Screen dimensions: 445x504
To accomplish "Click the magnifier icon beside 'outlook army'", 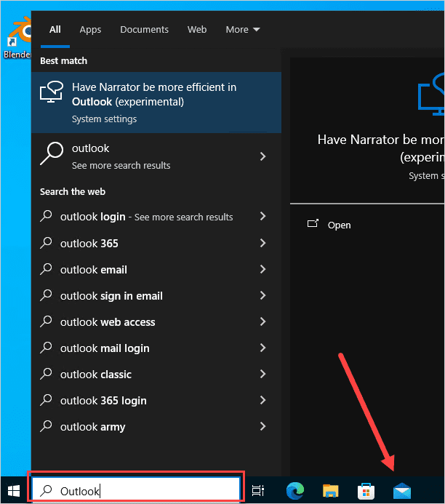I will tap(46, 426).
